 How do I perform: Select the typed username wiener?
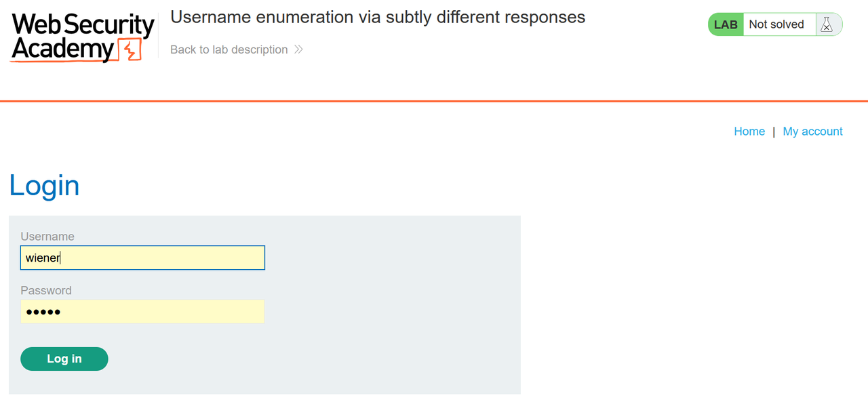tap(43, 258)
